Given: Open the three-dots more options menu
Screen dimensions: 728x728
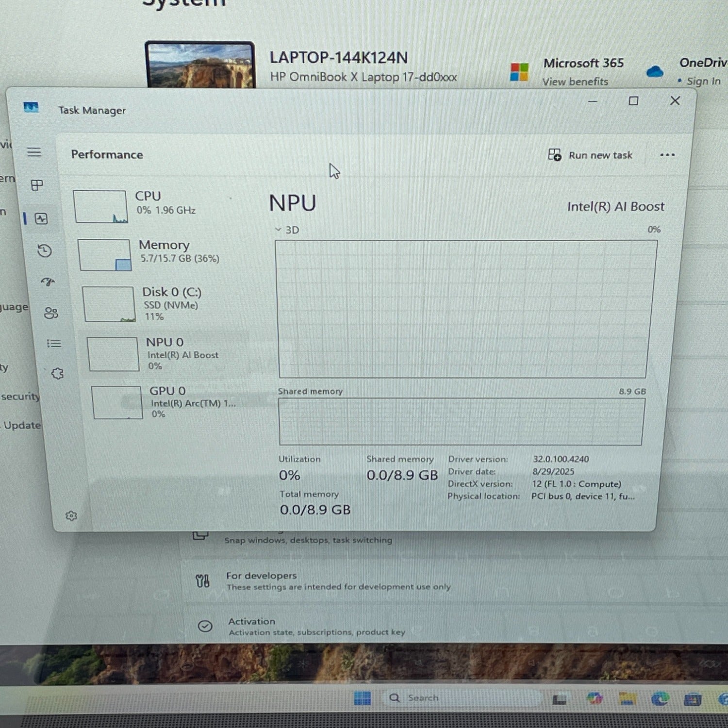Looking at the screenshot, I should click(667, 155).
